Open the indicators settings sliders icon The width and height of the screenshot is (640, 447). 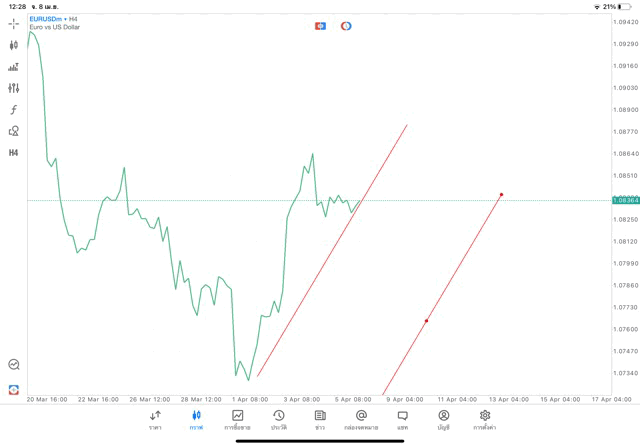[14, 88]
